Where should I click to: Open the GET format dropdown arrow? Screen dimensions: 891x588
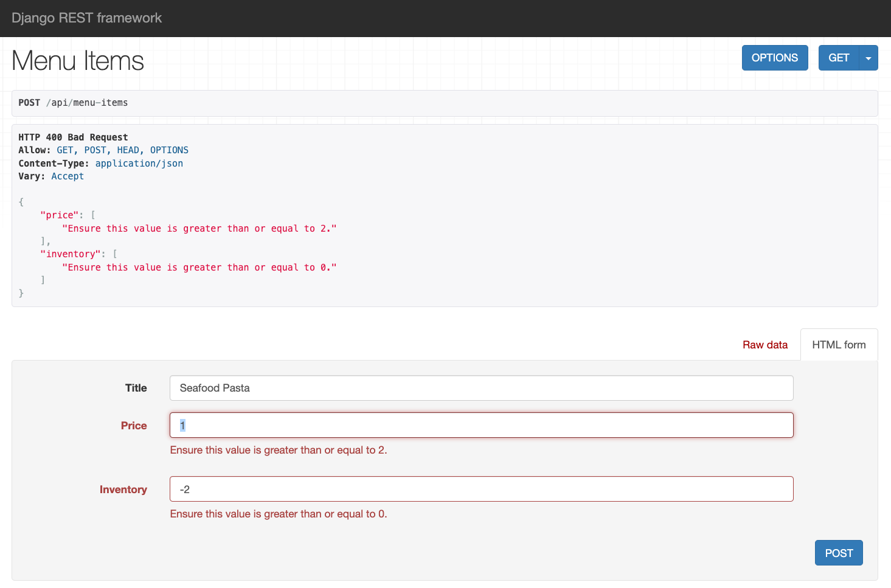868,57
